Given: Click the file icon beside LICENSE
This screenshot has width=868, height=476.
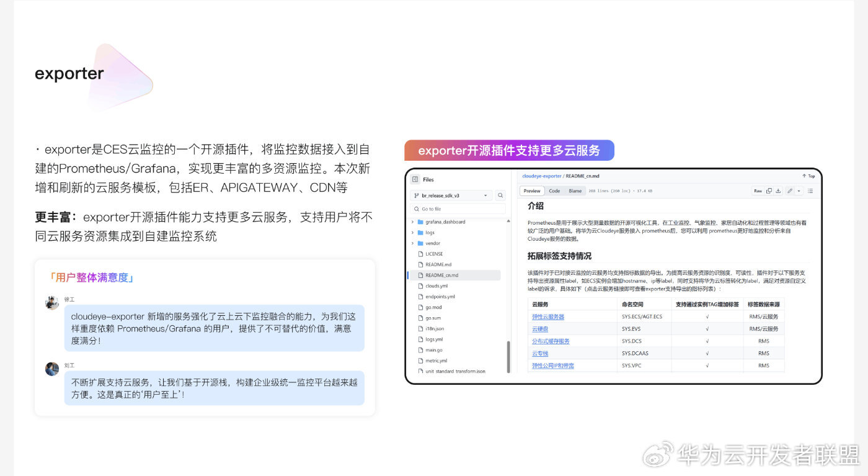Looking at the screenshot, I should (420, 254).
